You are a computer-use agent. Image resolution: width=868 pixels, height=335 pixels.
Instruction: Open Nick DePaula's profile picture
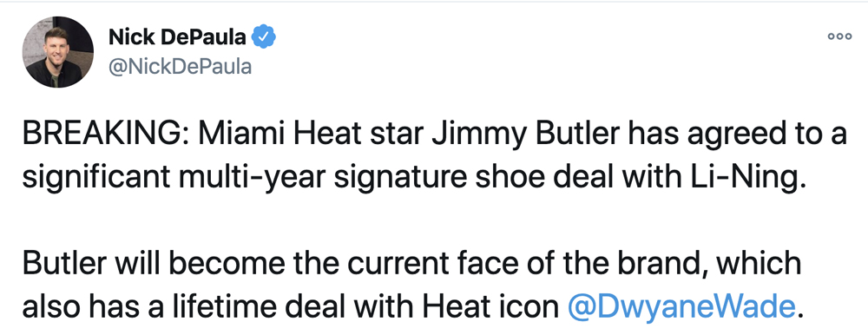click(x=57, y=52)
